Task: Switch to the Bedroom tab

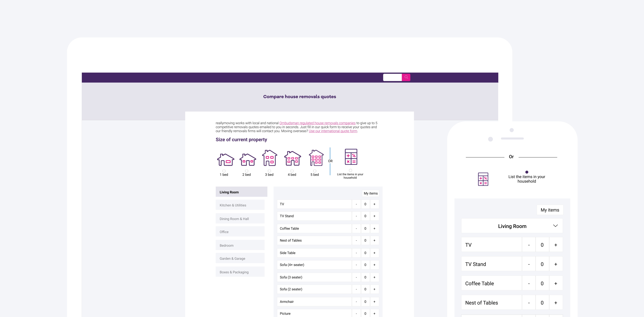Action: [x=240, y=245]
